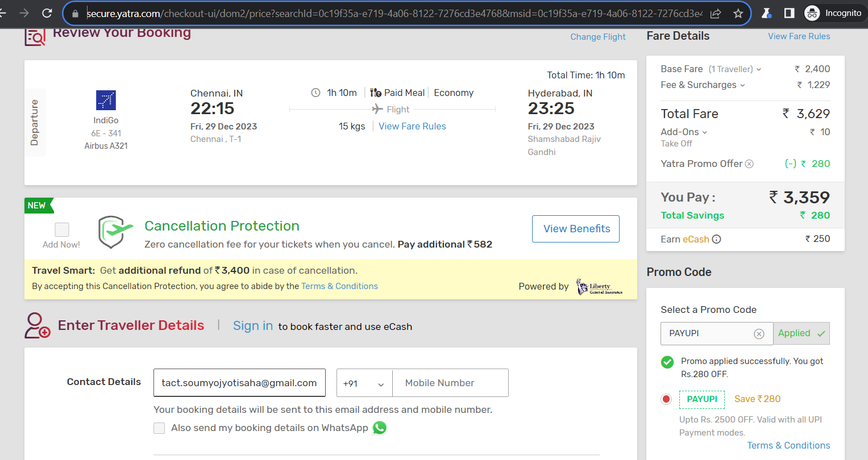Click the browser forward arrow
868x460 pixels.
(x=24, y=12)
